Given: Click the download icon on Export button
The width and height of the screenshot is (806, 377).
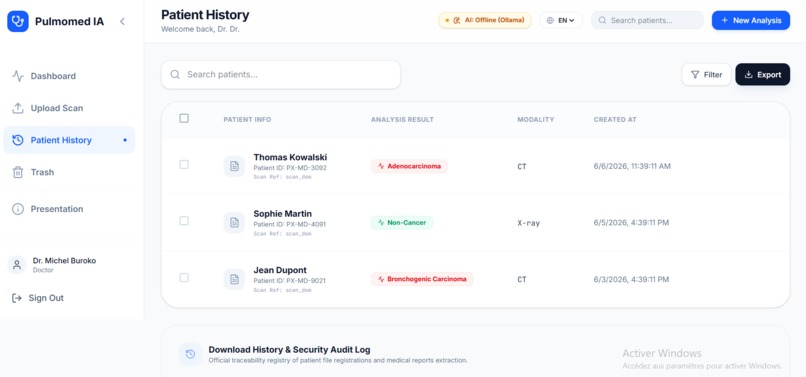Looking at the screenshot, I should 748,75.
